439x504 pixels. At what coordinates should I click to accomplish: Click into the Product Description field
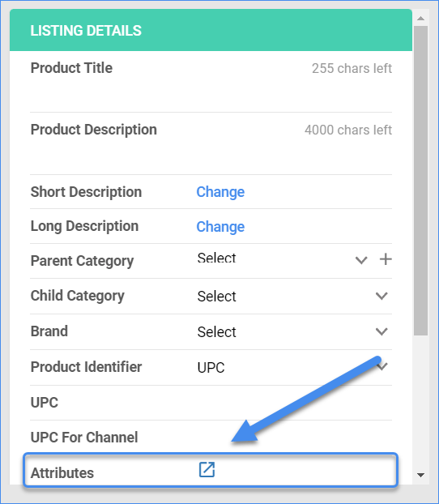[211, 156]
